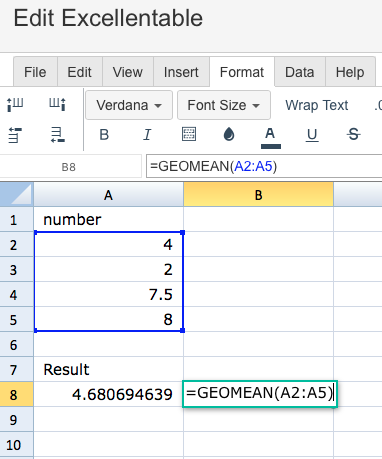Toggle underline formatting
Viewport: 382px width, 459px height.
coord(312,135)
